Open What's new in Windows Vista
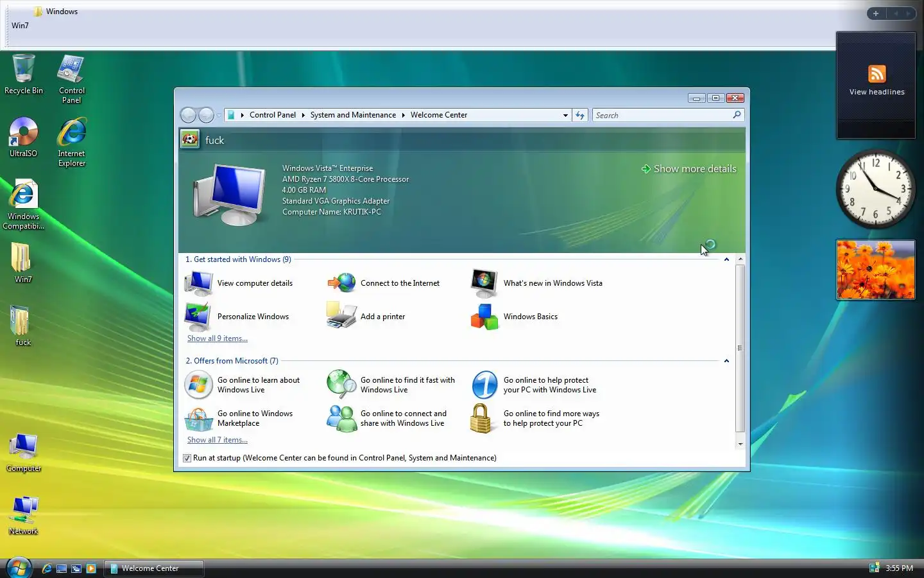Image resolution: width=924 pixels, height=578 pixels. [x=536, y=283]
